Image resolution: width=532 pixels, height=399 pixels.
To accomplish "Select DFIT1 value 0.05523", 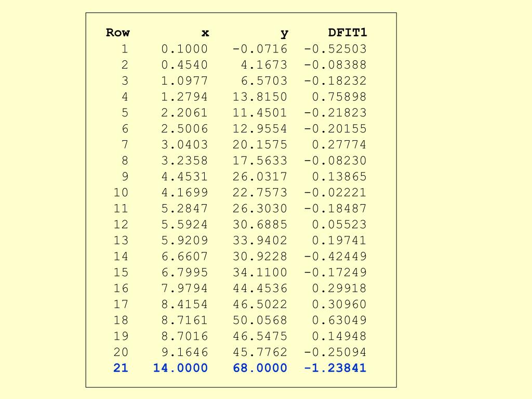I will [x=339, y=224].
